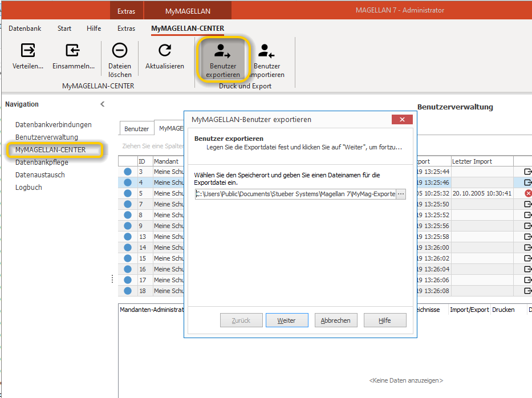Select the blue dot of row ID 18
The height and width of the screenshot is (398, 532).
point(128,291)
